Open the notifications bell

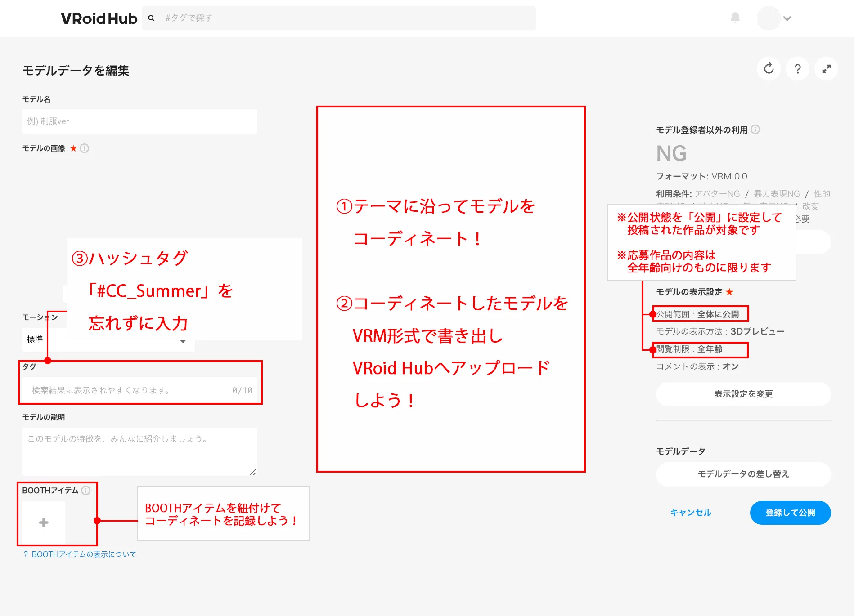point(735,18)
